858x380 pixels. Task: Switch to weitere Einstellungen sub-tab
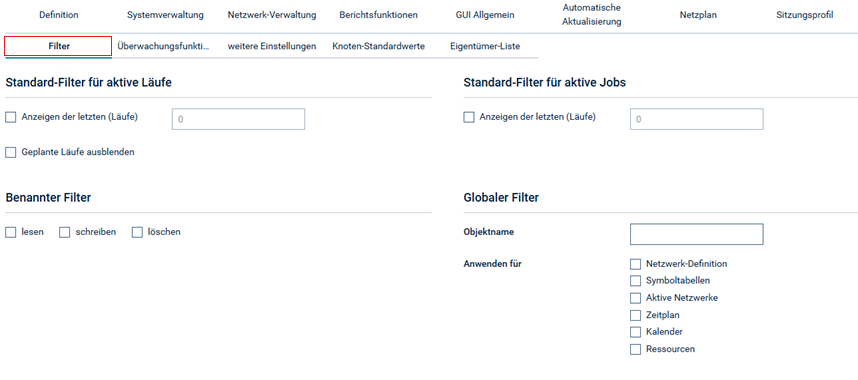click(x=272, y=47)
